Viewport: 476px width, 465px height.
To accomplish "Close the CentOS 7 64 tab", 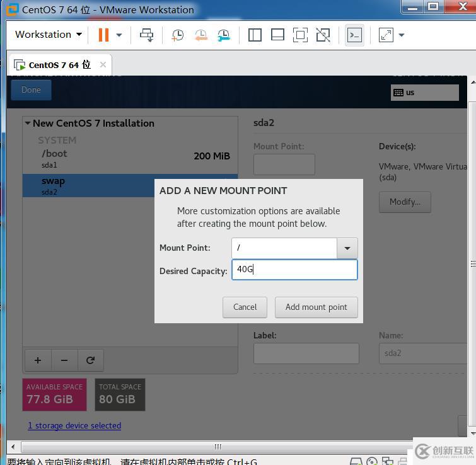I will pyautogui.click(x=103, y=65).
